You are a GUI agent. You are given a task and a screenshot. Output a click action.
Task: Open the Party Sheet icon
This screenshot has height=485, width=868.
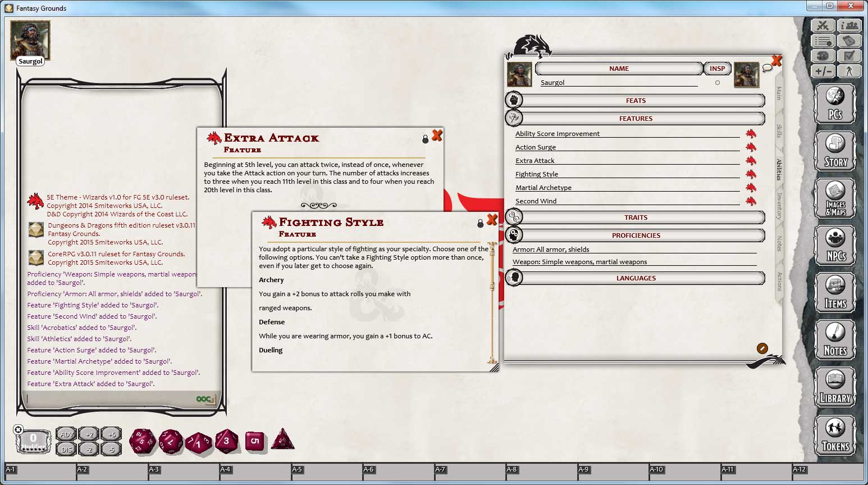[x=849, y=25]
